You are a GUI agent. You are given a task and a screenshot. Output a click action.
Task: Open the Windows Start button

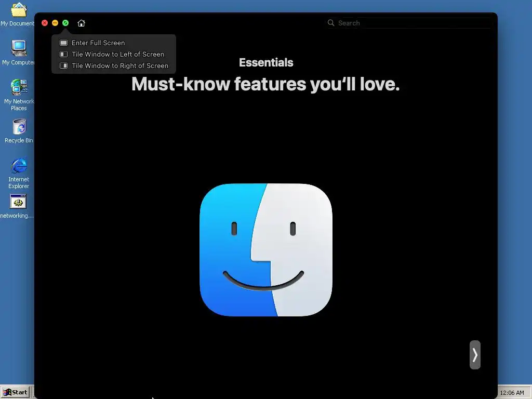(x=15, y=392)
